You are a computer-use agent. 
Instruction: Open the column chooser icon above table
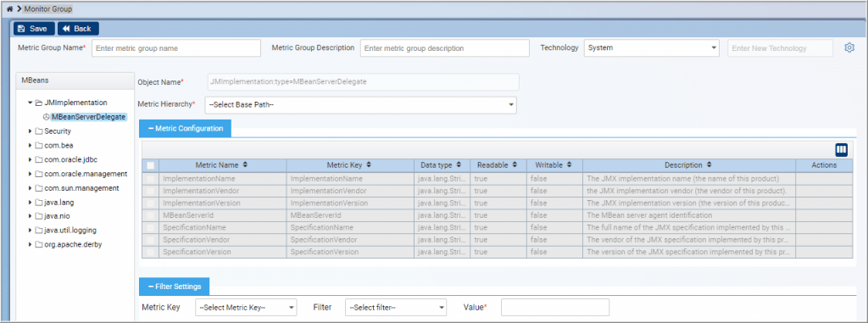[842, 149]
